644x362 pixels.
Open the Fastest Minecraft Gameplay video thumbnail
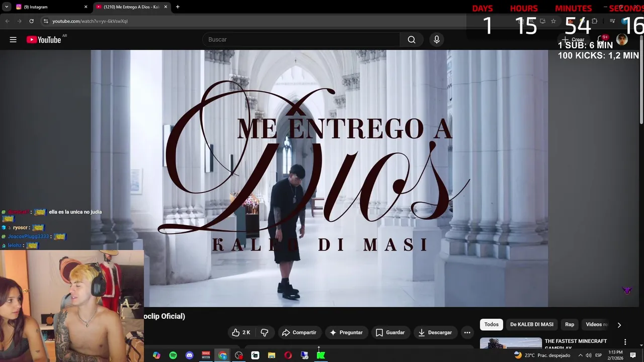click(x=511, y=343)
